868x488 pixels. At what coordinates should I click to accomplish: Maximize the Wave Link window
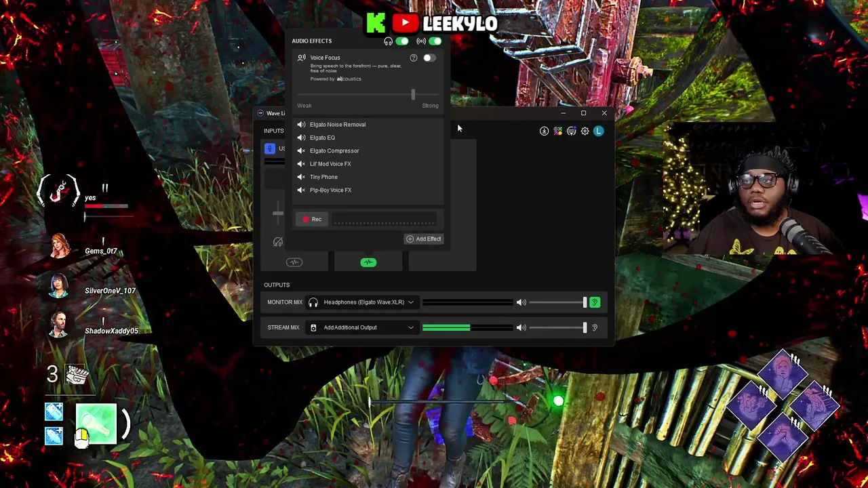pos(583,113)
